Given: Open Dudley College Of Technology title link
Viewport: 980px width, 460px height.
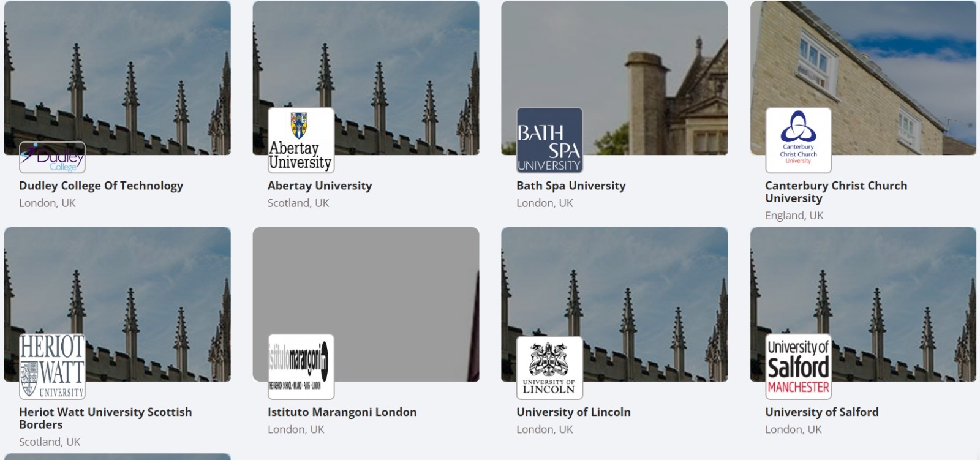Looking at the screenshot, I should coord(101,186).
